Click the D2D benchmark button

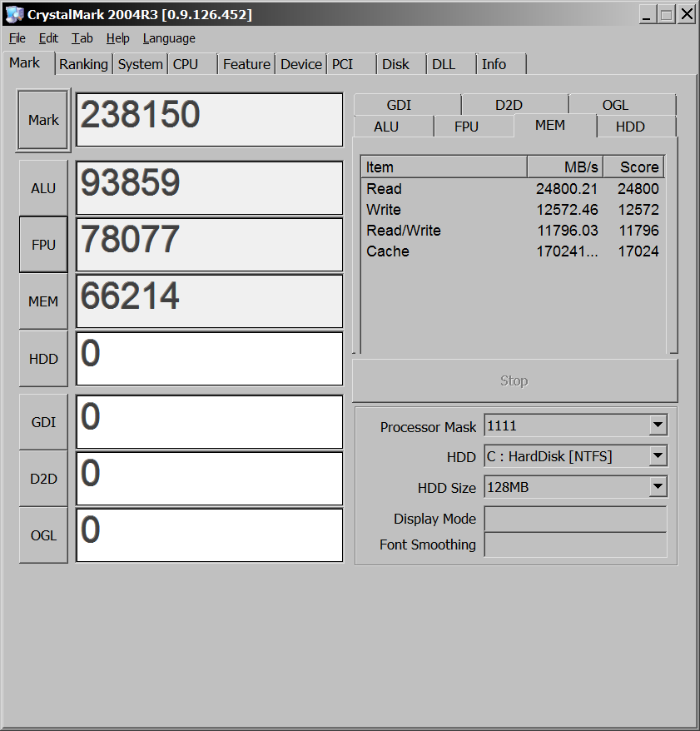[43, 479]
